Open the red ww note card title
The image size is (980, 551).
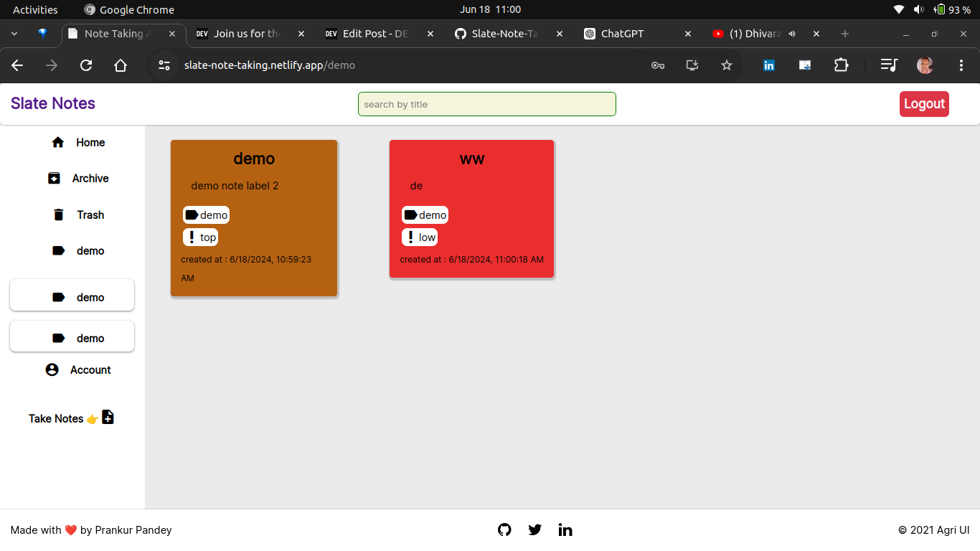point(472,159)
